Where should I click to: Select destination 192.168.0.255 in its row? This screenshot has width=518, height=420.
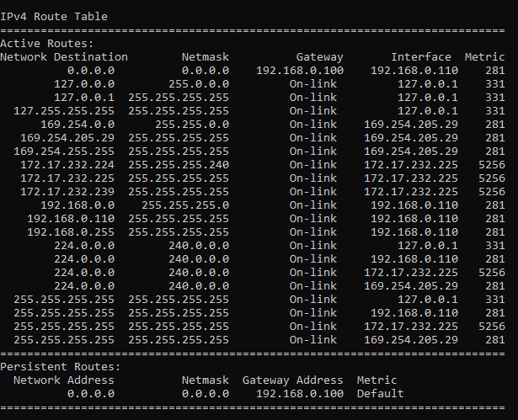71,231
